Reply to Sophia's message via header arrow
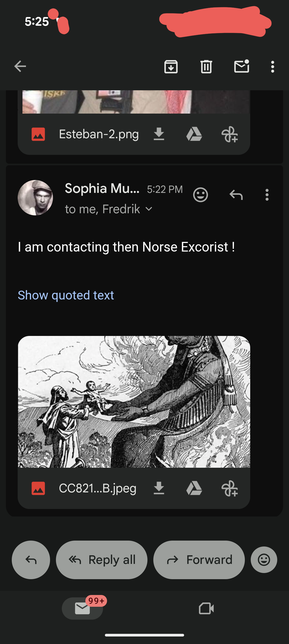The width and height of the screenshot is (289, 644). pyautogui.click(x=236, y=195)
